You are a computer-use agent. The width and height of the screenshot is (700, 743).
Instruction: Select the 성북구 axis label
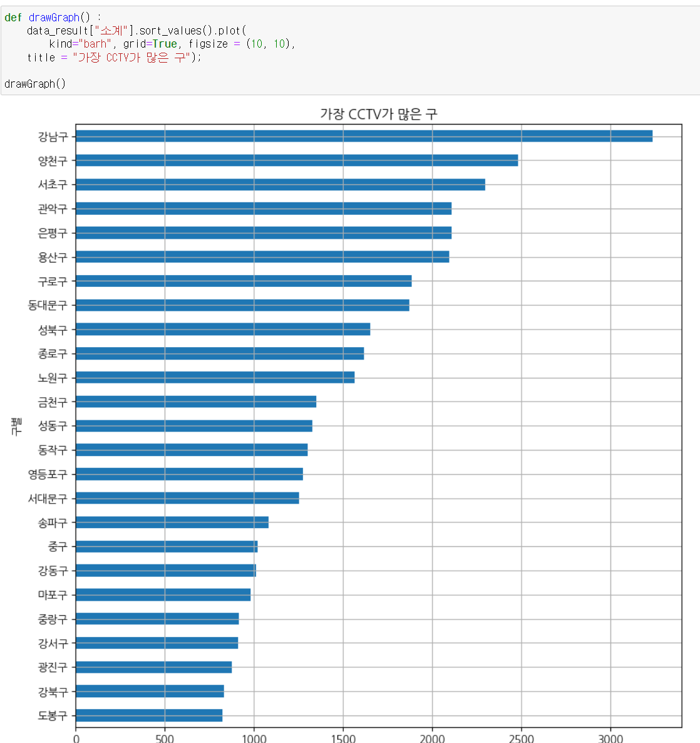click(x=53, y=330)
